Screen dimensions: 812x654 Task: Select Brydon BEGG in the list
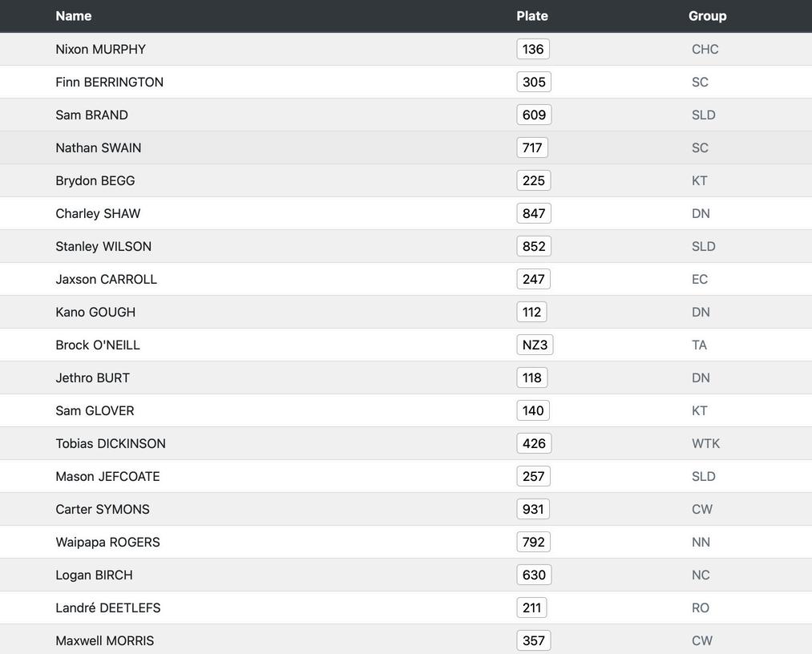[95, 180]
